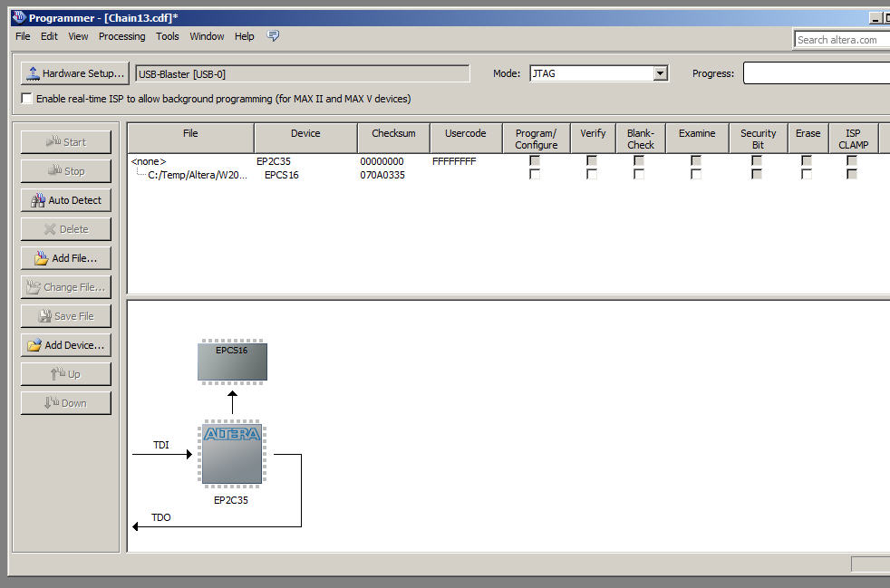890x588 pixels.
Task: Click the Usercode column header
Action: (466, 139)
